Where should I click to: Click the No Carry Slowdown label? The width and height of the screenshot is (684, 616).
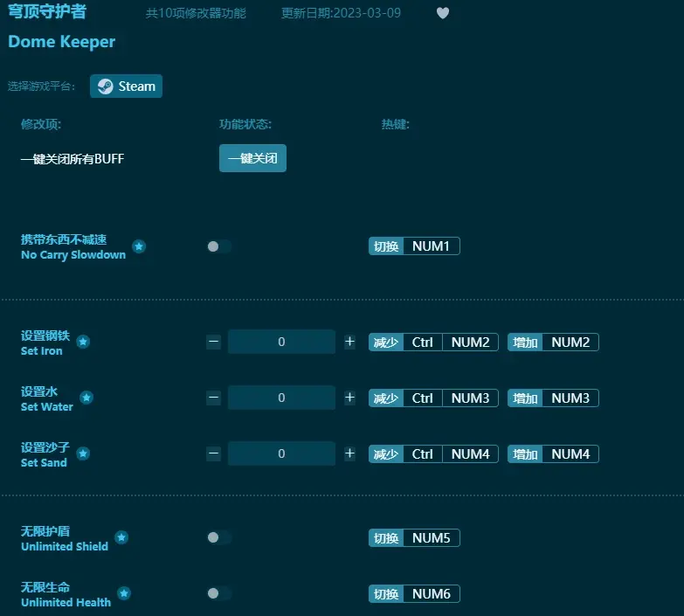tap(73, 255)
